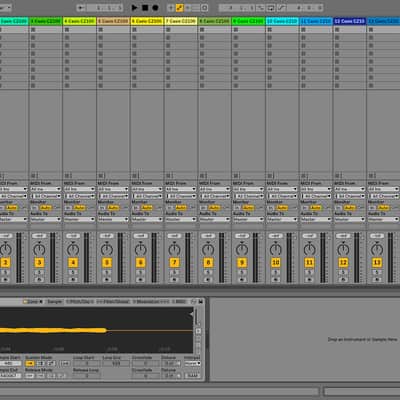This screenshot has width=400, height=400.
Task: Toggle track 4 activator button
Action: click(x=73, y=263)
